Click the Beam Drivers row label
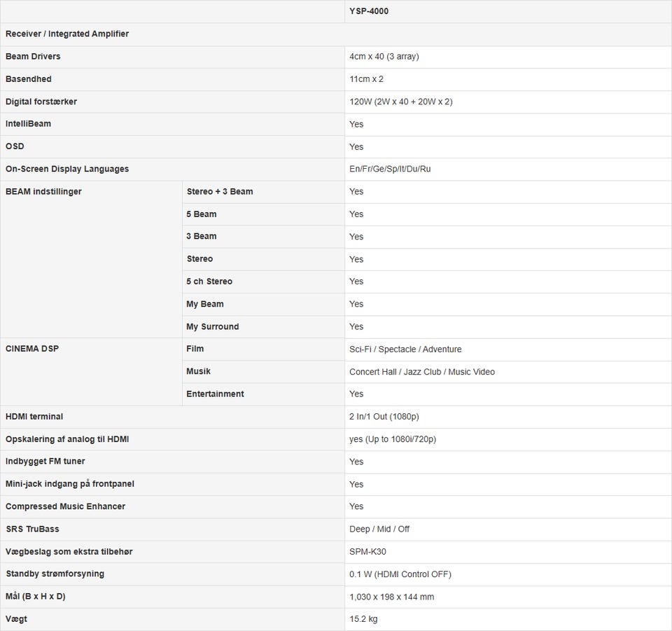The width and height of the screenshot is (672, 631). click(33, 56)
